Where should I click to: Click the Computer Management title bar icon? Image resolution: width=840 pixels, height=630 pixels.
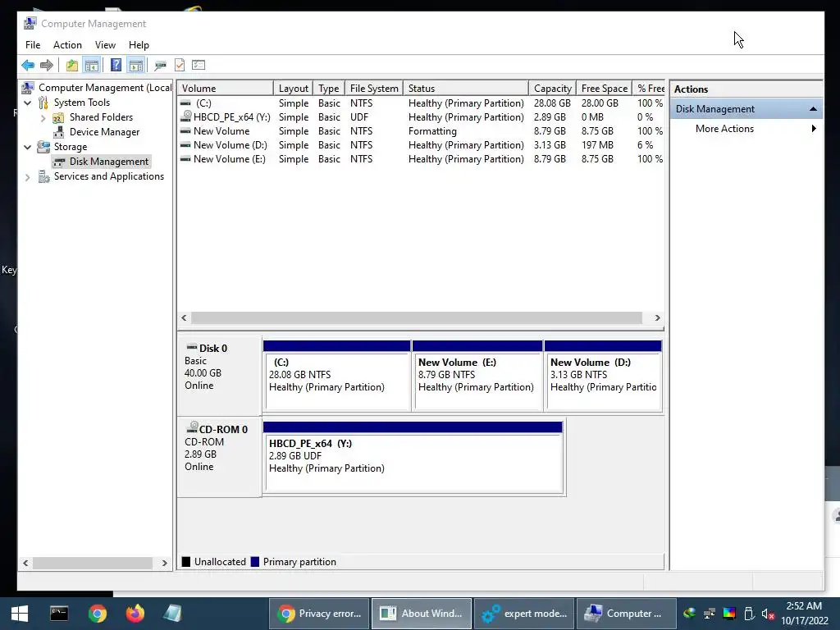pos(30,23)
